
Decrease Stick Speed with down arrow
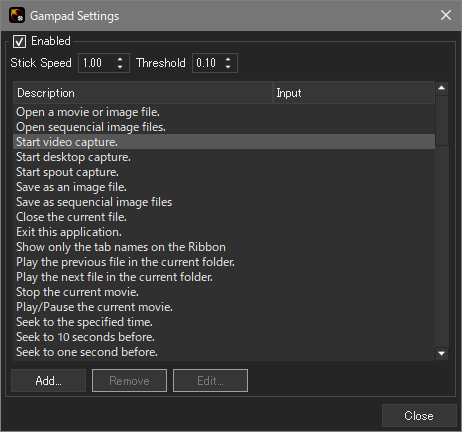point(120,67)
